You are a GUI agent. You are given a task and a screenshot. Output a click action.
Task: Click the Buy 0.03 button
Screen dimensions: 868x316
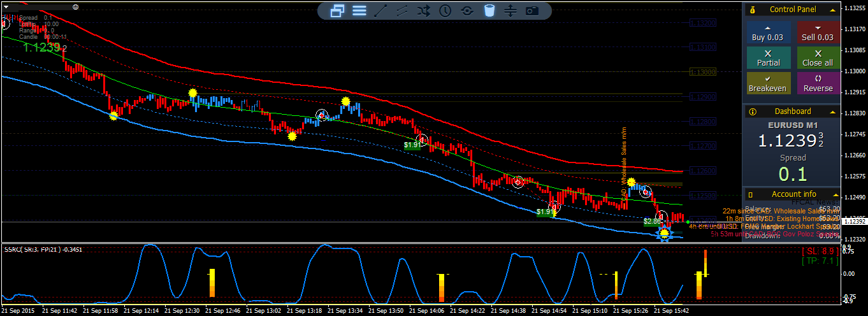[768, 32]
